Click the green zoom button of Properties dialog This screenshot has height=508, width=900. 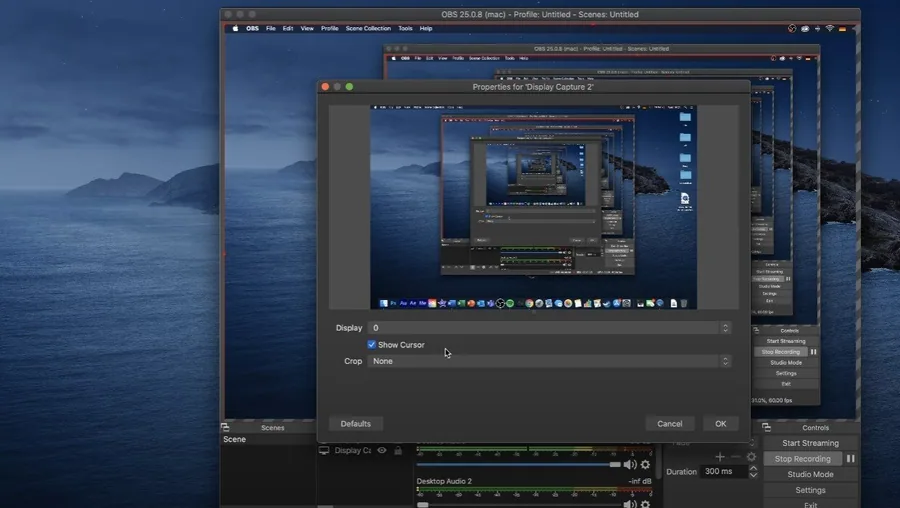coord(350,87)
